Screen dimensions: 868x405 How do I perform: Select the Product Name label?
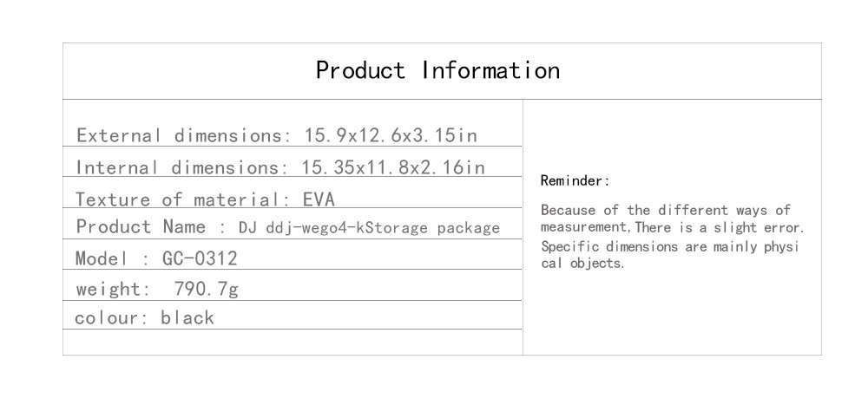pos(141,226)
